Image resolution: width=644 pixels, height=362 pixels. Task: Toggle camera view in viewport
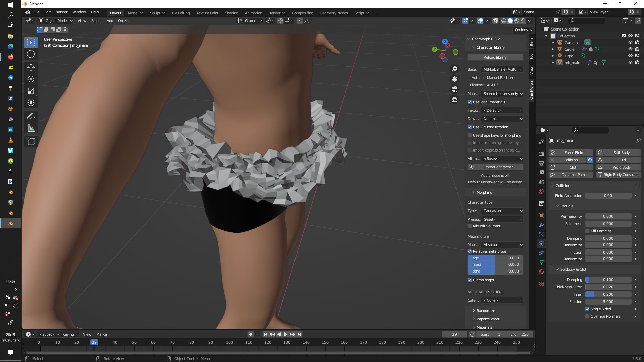point(454,89)
